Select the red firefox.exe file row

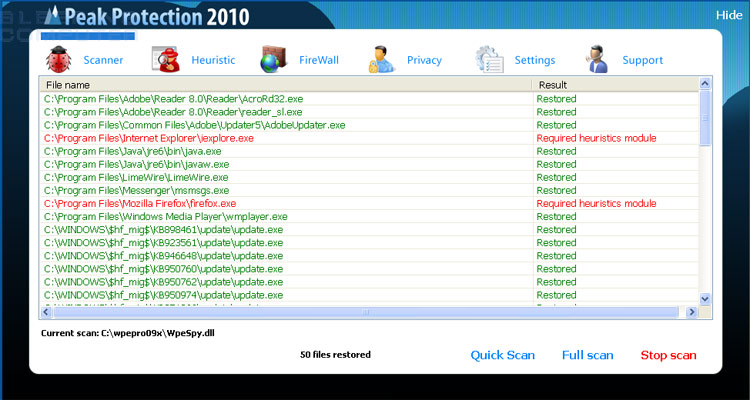click(x=369, y=203)
